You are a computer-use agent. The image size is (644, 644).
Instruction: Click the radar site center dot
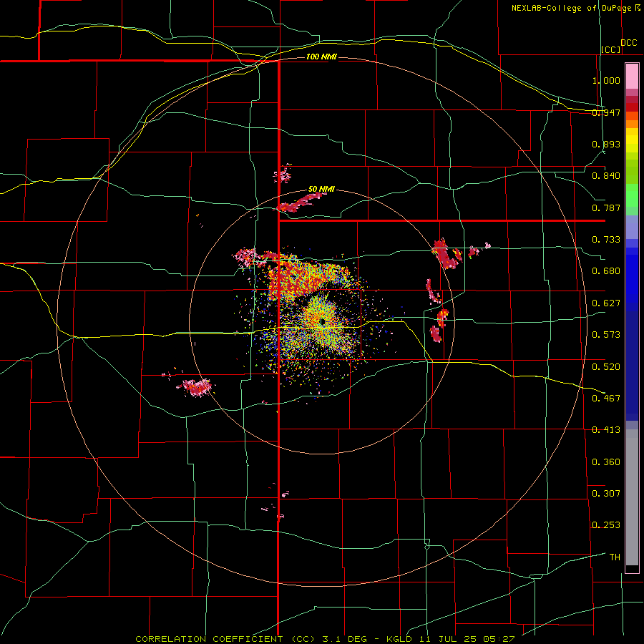click(323, 321)
